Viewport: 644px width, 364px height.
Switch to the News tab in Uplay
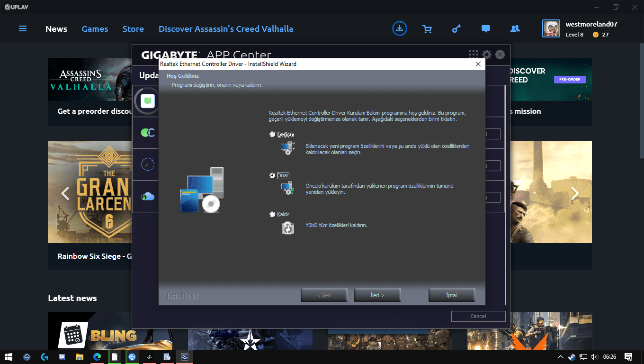pyautogui.click(x=56, y=29)
